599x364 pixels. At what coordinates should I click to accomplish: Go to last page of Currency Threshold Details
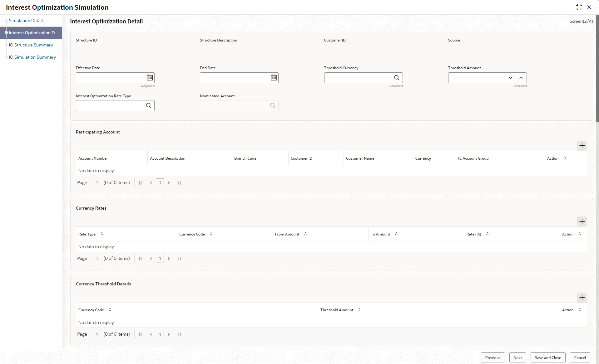tap(179, 334)
